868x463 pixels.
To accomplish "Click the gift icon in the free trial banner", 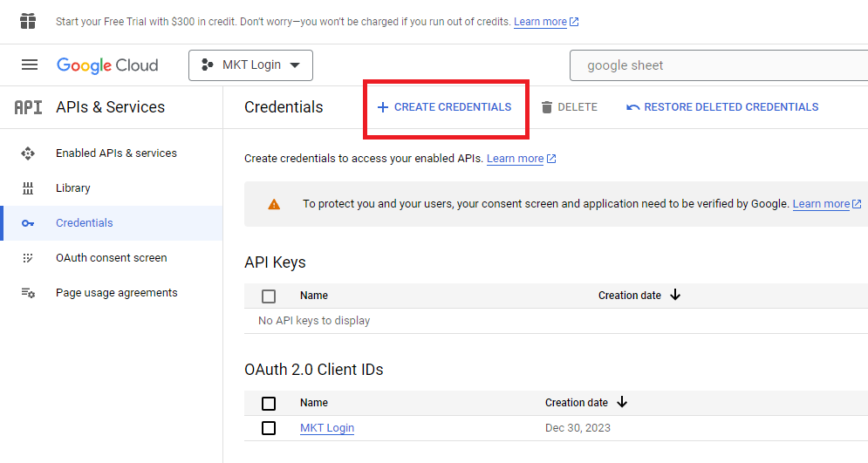I will point(28,22).
